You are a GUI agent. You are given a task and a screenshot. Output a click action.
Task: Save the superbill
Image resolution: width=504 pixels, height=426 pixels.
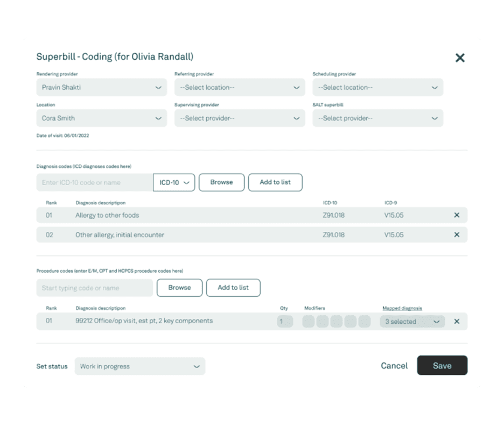coord(442,365)
